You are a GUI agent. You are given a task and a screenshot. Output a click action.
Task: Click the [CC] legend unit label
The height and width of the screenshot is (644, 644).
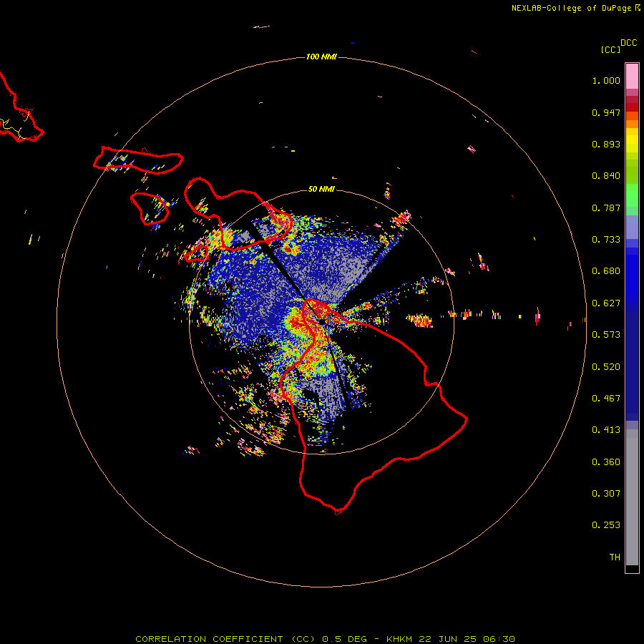point(610,49)
